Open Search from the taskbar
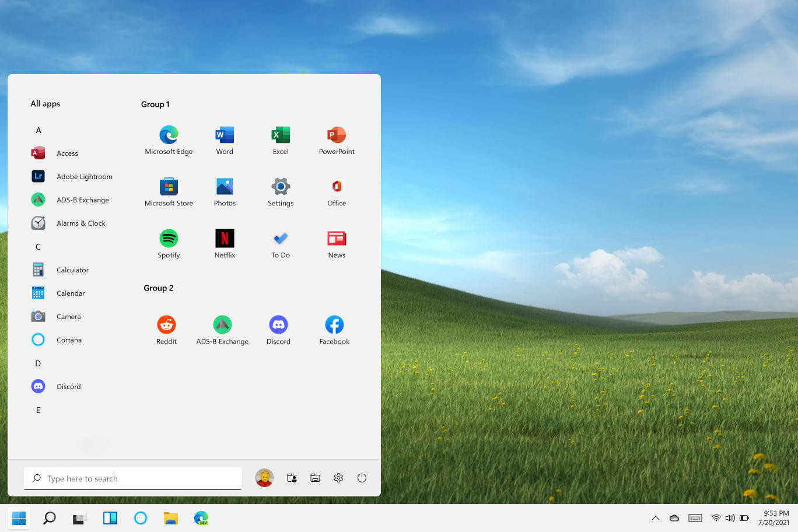798x532 pixels. coord(50,518)
